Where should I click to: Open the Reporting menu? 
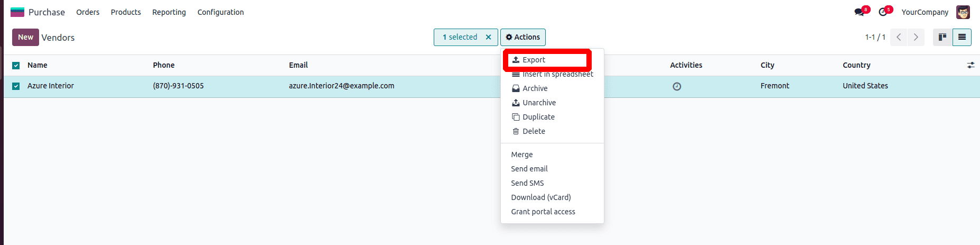click(x=169, y=12)
